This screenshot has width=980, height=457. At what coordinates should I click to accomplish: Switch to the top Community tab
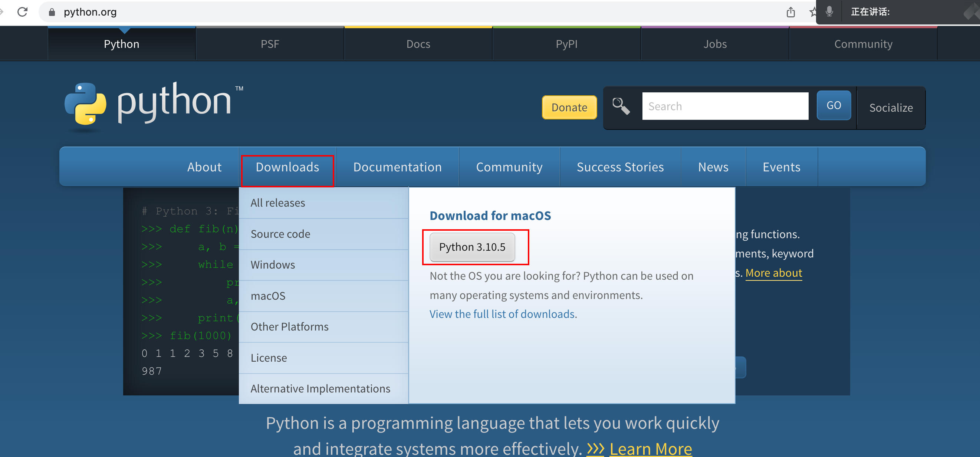[863, 44]
